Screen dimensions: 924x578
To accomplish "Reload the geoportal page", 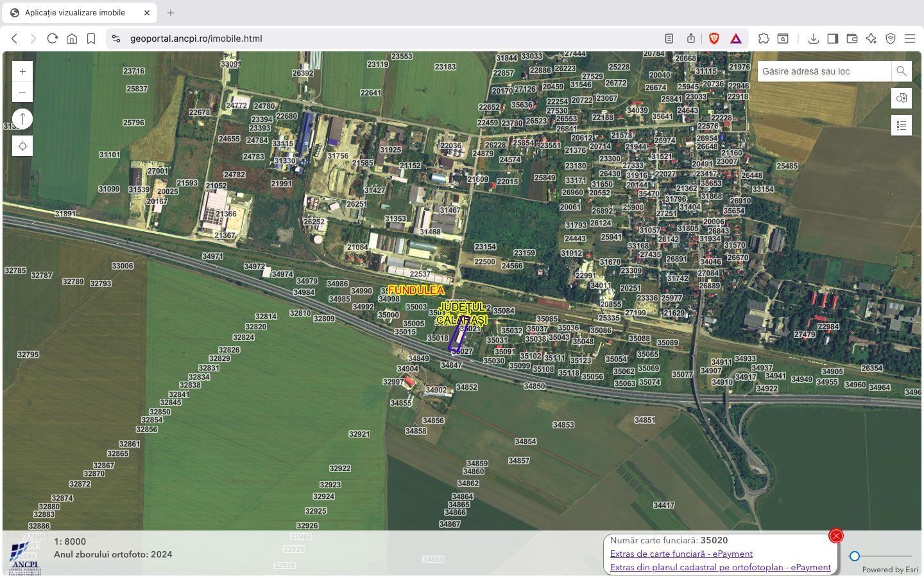I will click(x=53, y=39).
